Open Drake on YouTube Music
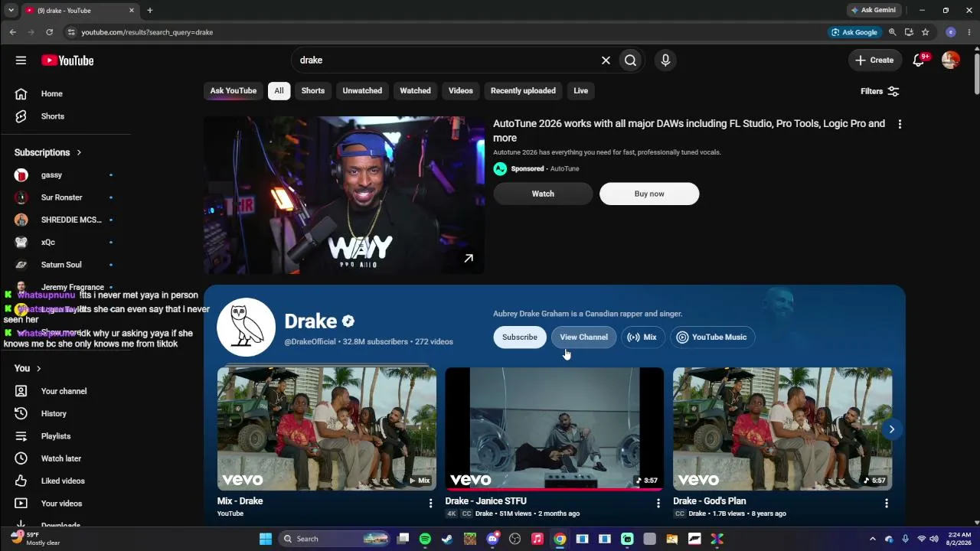This screenshot has height=551, width=980. [x=712, y=337]
